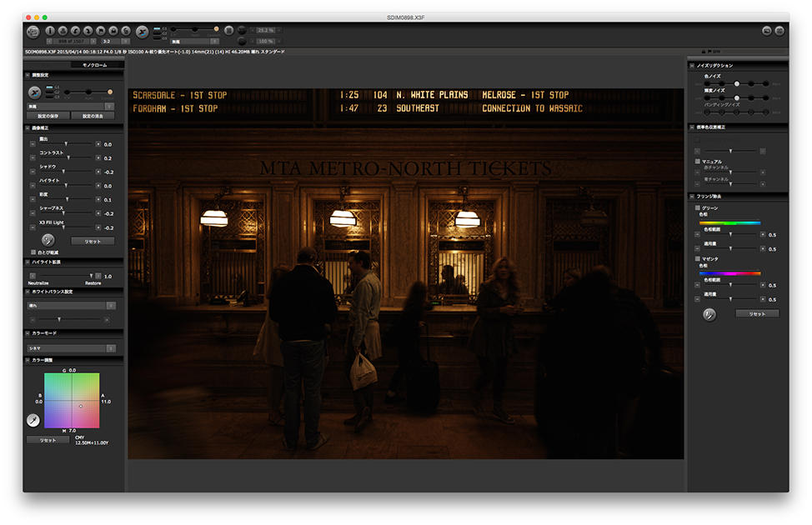This screenshot has width=812, height=525.
Task: Click リセット below the color wheel
Action: pyautogui.click(x=48, y=440)
